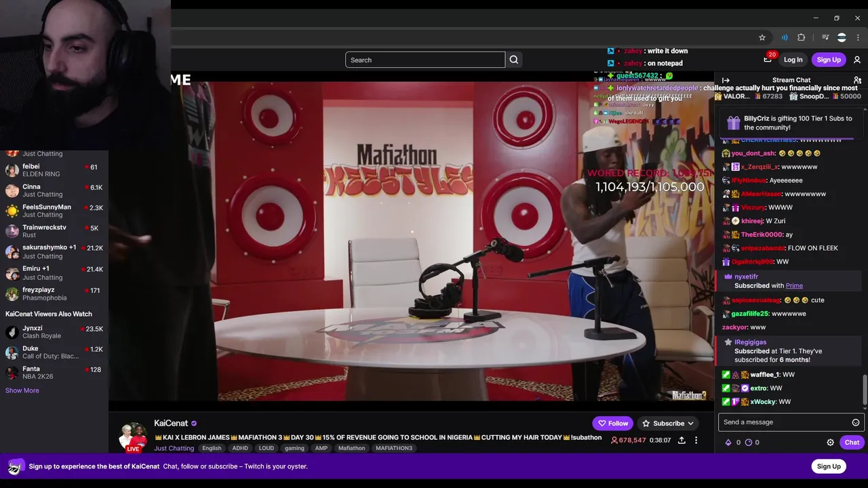The height and width of the screenshot is (488, 868).
Task: Bookmark this page with the star icon
Action: click(762, 37)
